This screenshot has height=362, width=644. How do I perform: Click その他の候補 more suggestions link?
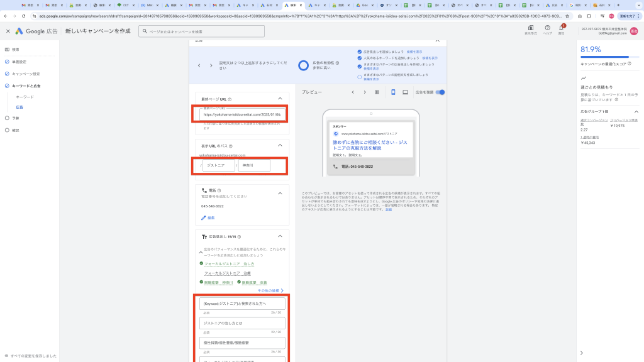(x=270, y=291)
